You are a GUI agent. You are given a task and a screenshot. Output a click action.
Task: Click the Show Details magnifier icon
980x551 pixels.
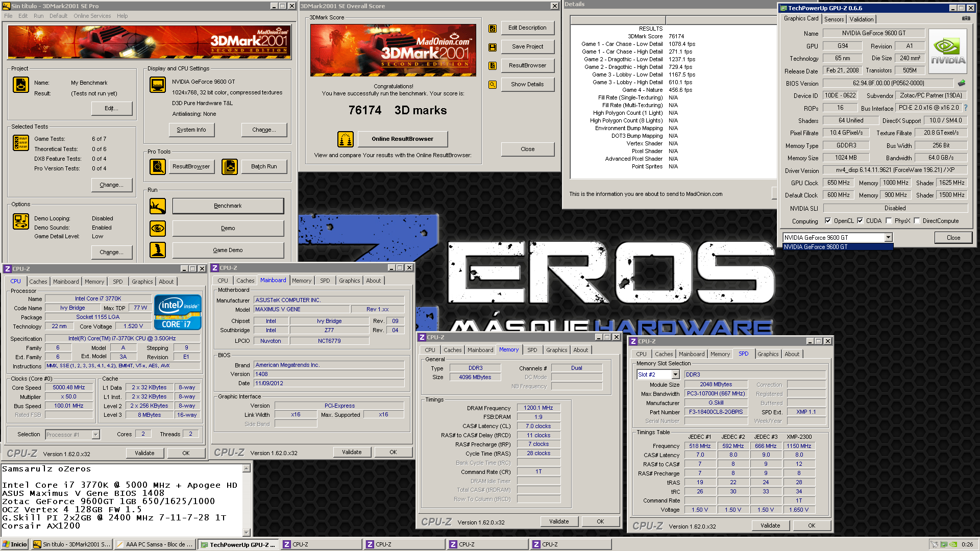click(493, 85)
